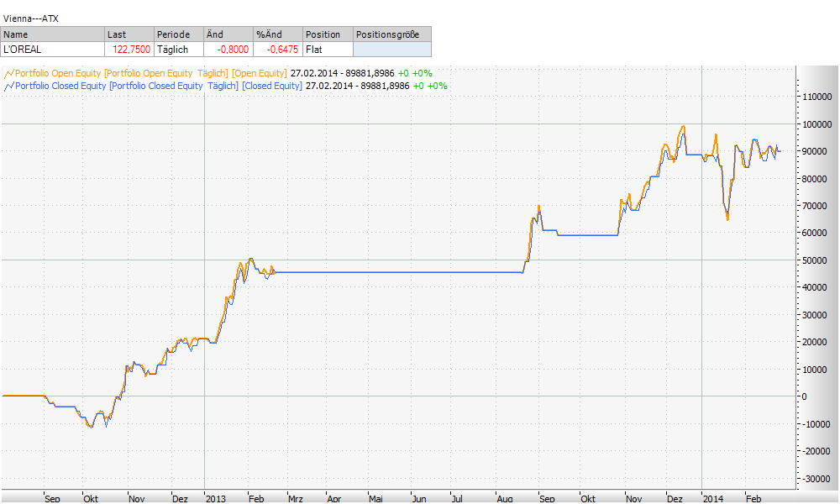Click the percent change -0,6475
Viewport: 840px width, 504px height.
tap(282, 50)
